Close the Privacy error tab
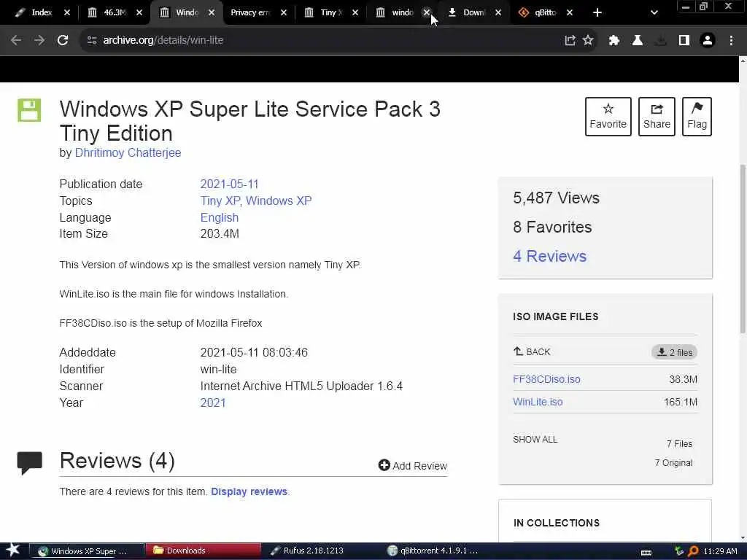 tap(284, 12)
